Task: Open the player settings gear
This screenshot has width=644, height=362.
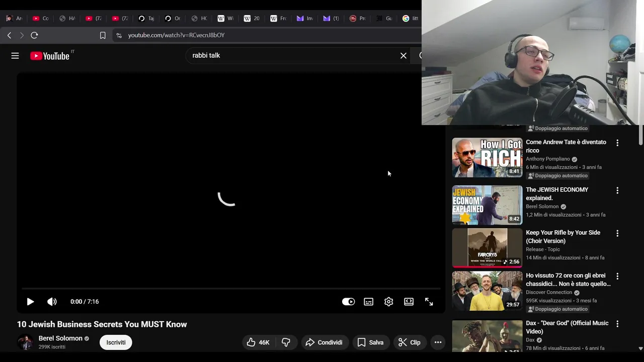Action: click(388, 302)
